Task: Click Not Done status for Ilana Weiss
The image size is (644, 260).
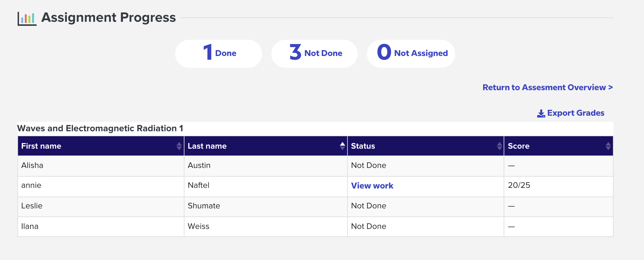Action: click(369, 226)
